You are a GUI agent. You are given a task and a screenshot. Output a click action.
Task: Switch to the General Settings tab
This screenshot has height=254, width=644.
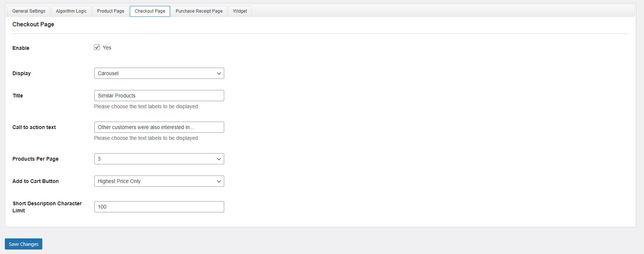point(29,11)
